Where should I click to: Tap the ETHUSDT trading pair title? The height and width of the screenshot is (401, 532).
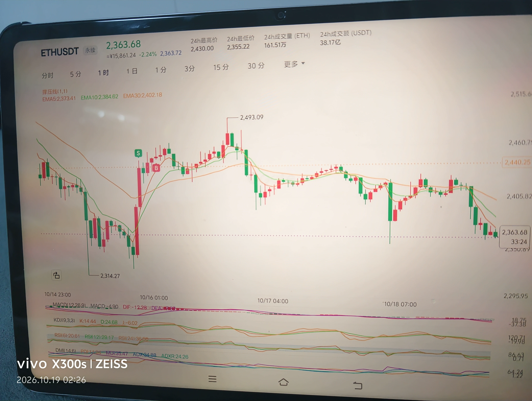60,52
